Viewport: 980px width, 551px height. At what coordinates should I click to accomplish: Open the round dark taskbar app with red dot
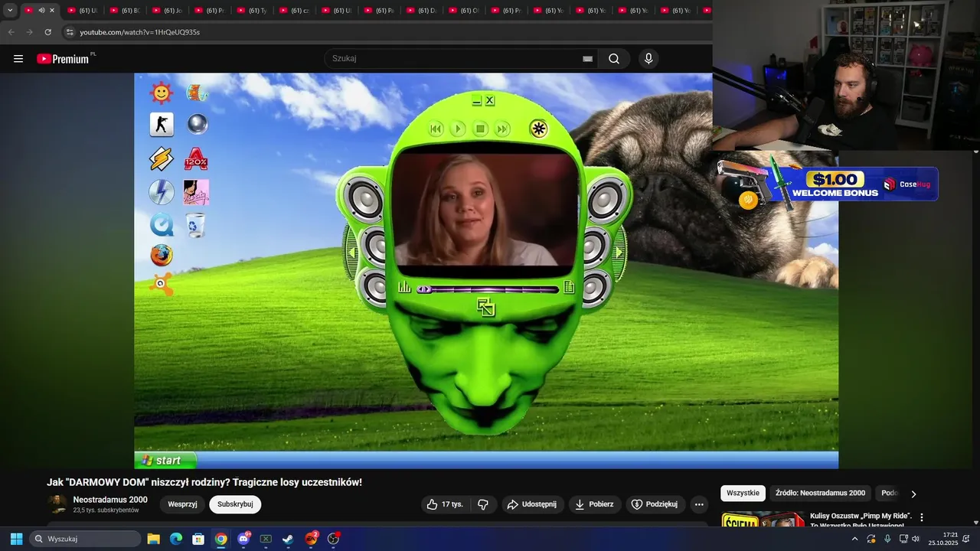coord(333,539)
